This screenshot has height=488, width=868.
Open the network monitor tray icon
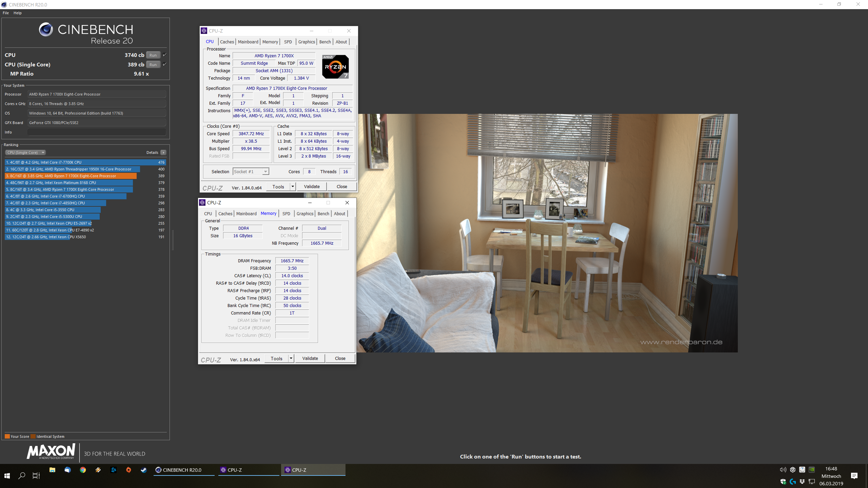(812, 482)
